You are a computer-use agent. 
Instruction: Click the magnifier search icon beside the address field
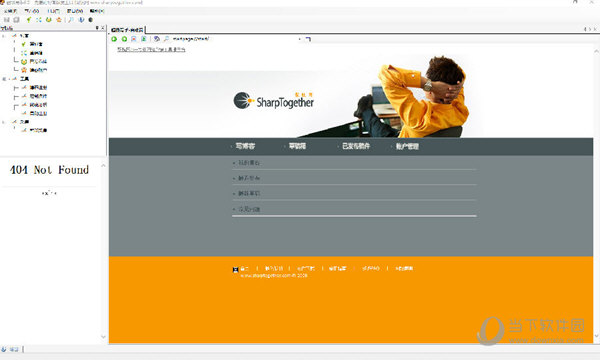(166, 39)
